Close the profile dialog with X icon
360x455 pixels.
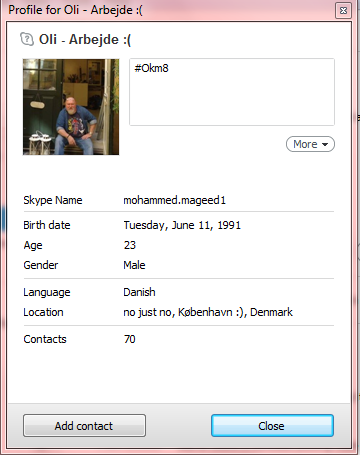tap(343, 10)
